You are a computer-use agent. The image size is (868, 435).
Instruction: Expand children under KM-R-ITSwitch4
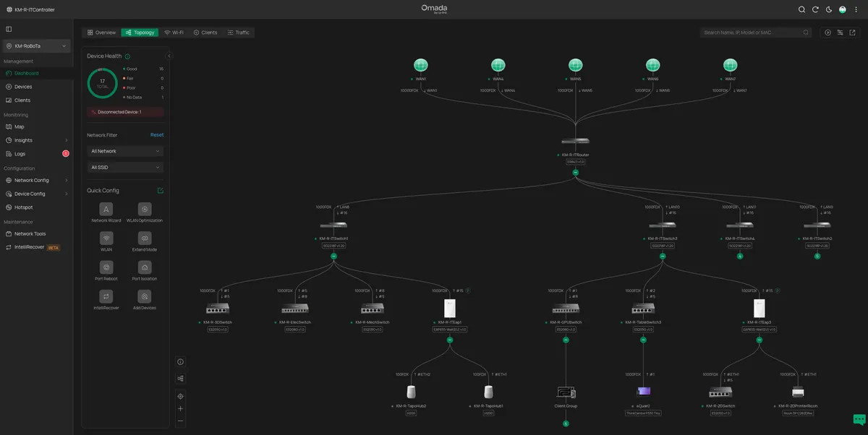[x=739, y=256]
